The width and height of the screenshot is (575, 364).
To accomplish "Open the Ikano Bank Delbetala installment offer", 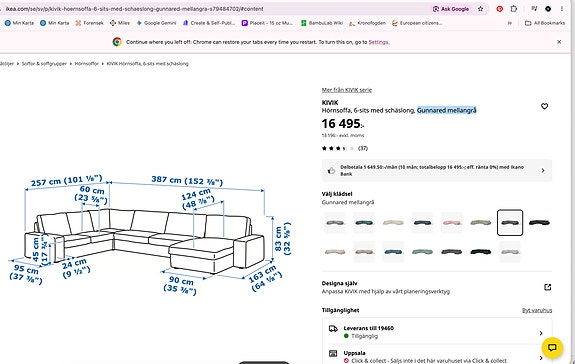I will [437, 170].
